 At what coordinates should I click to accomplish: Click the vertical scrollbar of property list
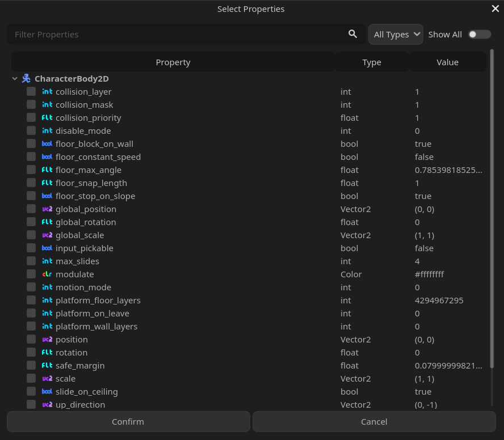[492, 209]
